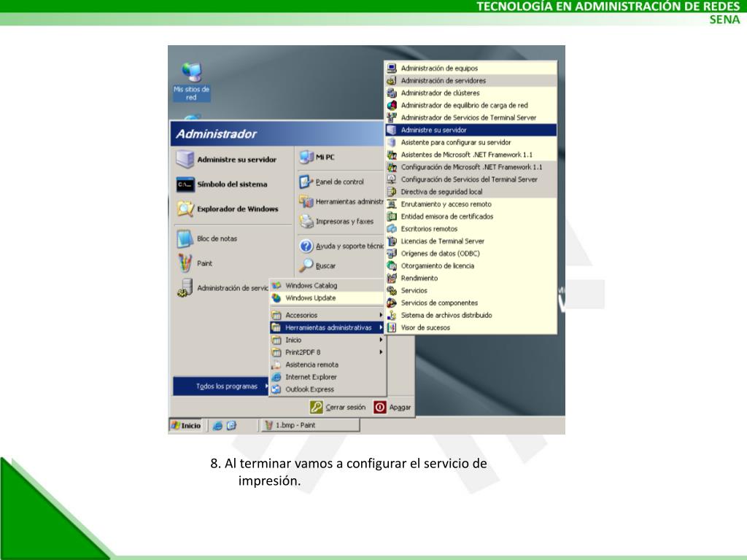Viewport: 747px width, 560px height.
Task: Select Enrutamiento y acceso remoto
Action: (471, 204)
